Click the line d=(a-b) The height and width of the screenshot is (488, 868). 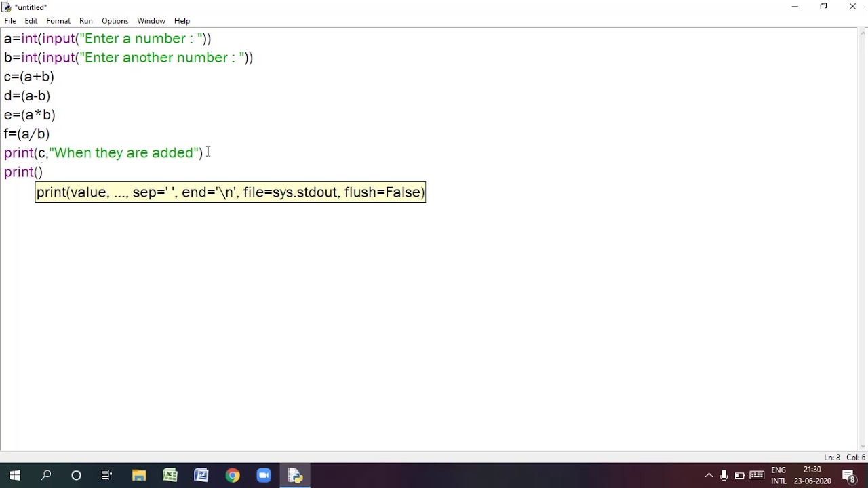27,96
